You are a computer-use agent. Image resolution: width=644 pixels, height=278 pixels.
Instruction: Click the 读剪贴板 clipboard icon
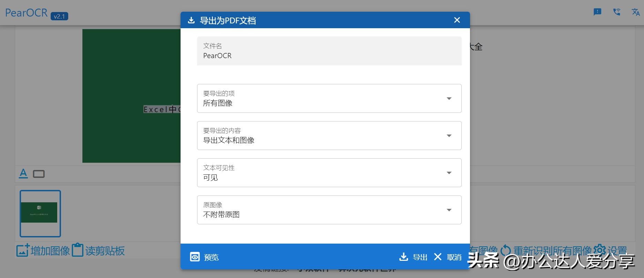click(78, 250)
